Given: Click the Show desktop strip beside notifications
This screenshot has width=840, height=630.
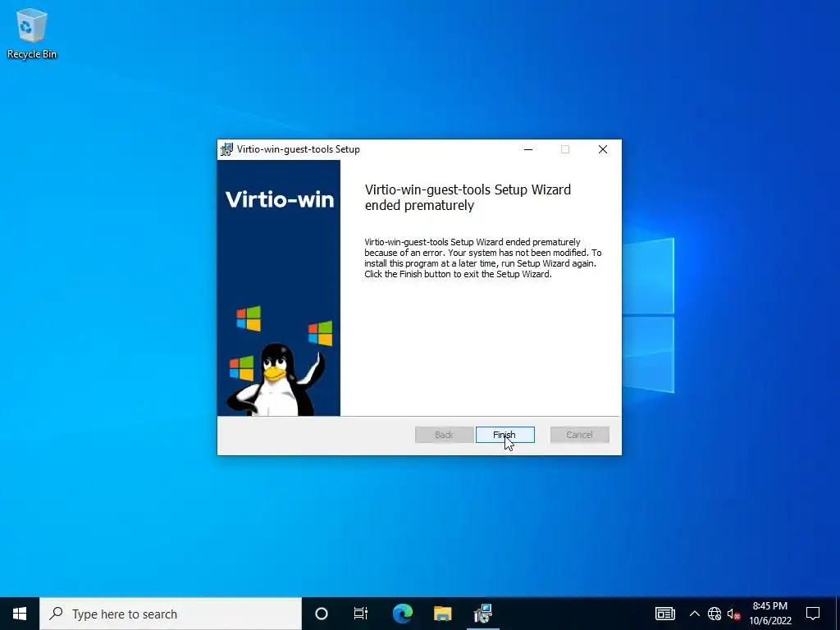Looking at the screenshot, I should (838, 614).
